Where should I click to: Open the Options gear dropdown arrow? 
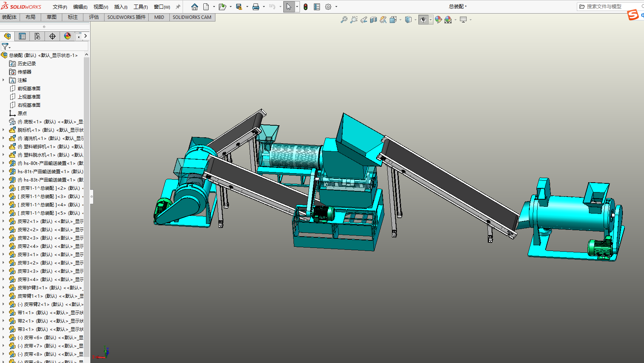click(336, 7)
